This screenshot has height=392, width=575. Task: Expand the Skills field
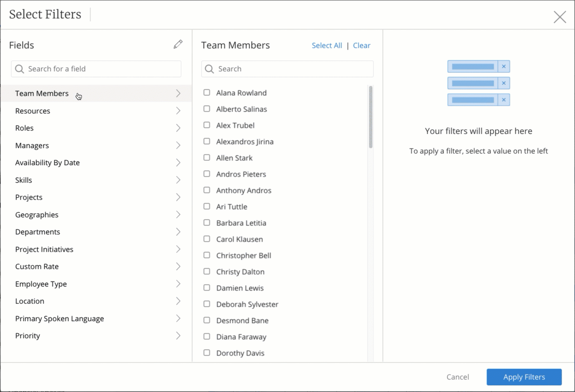[178, 180]
